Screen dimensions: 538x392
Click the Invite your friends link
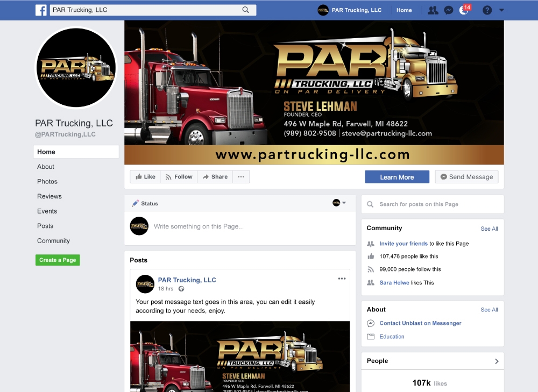tap(403, 244)
